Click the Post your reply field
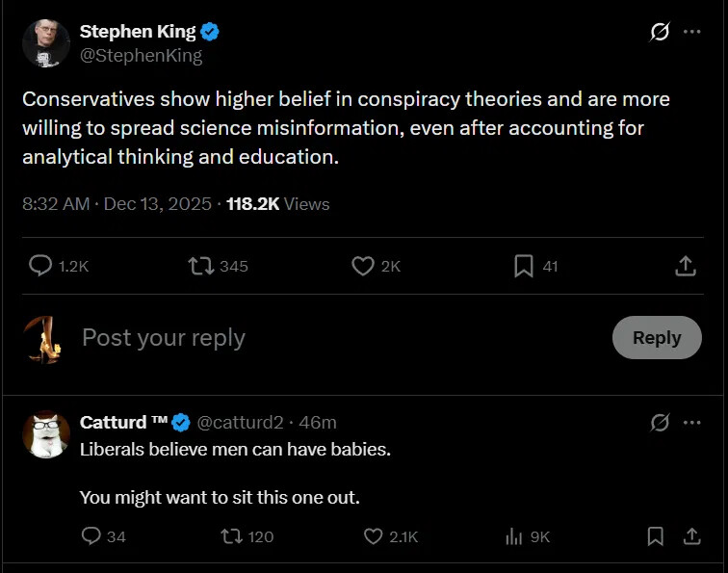 [289, 338]
